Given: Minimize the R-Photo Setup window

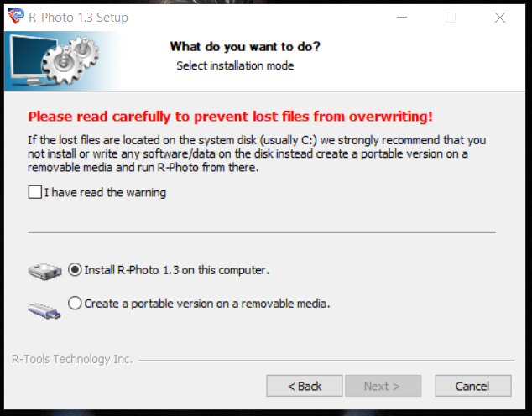Looking at the screenshot, I should [402, 18].
